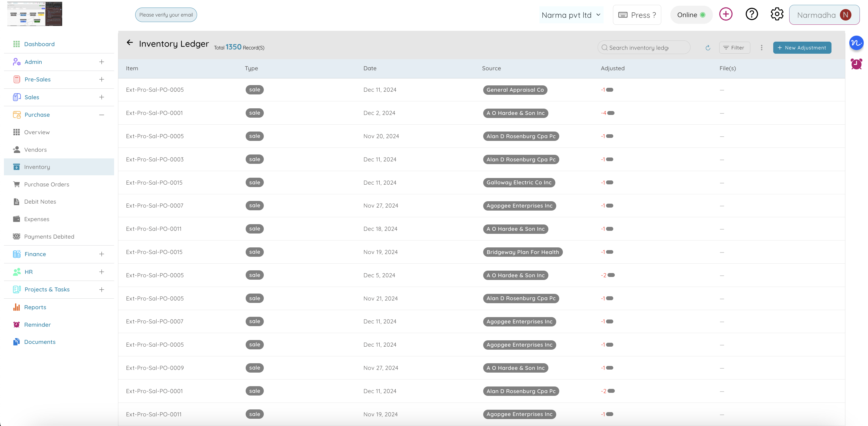Open keyboard shortcuts via the Press ? control
Viewport: 868px width, 426px height.
[x=637, y=15]
